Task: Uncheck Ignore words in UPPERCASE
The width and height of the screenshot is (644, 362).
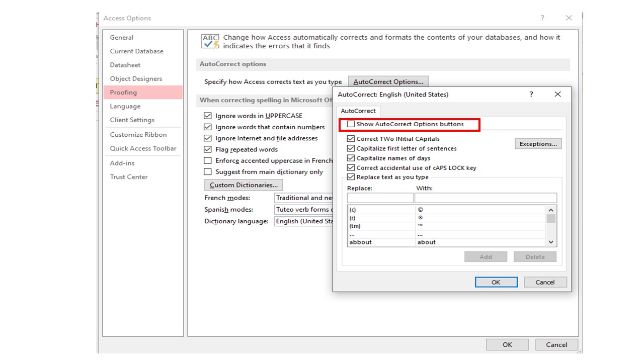Action: (208, 116)
